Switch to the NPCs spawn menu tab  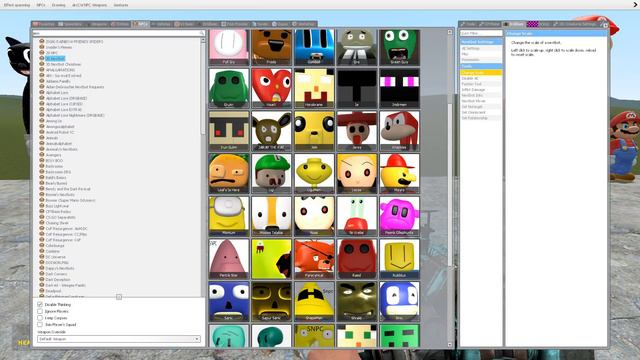tap(141, 24)
